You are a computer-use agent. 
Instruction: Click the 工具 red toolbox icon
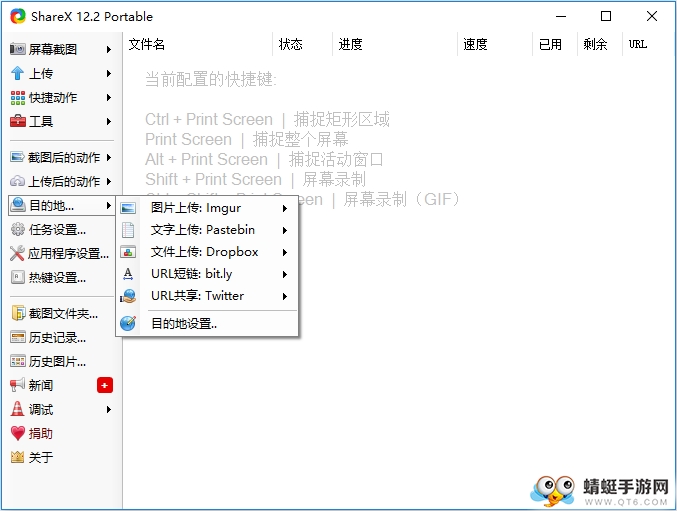click(18, 121)
